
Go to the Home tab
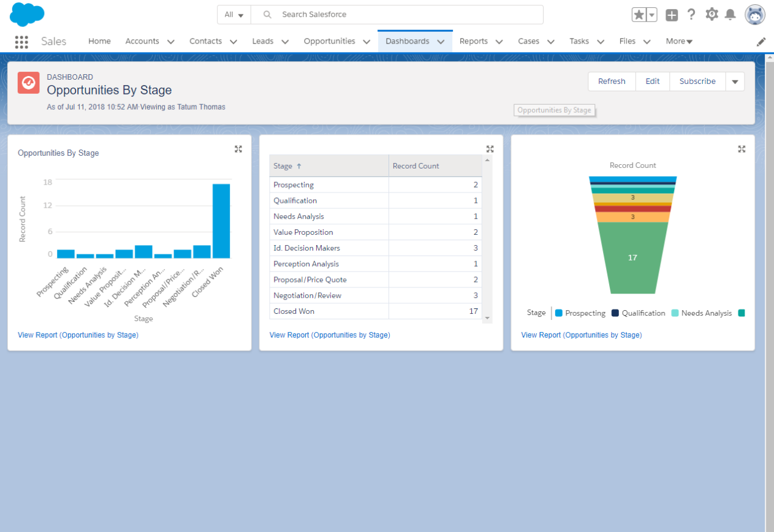99,41
